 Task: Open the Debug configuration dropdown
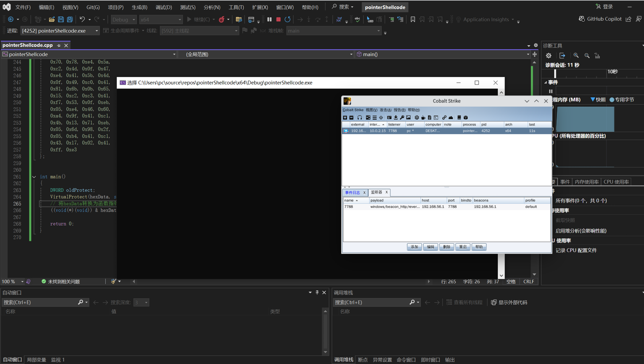pyautogui.click(x=124, y=20)
